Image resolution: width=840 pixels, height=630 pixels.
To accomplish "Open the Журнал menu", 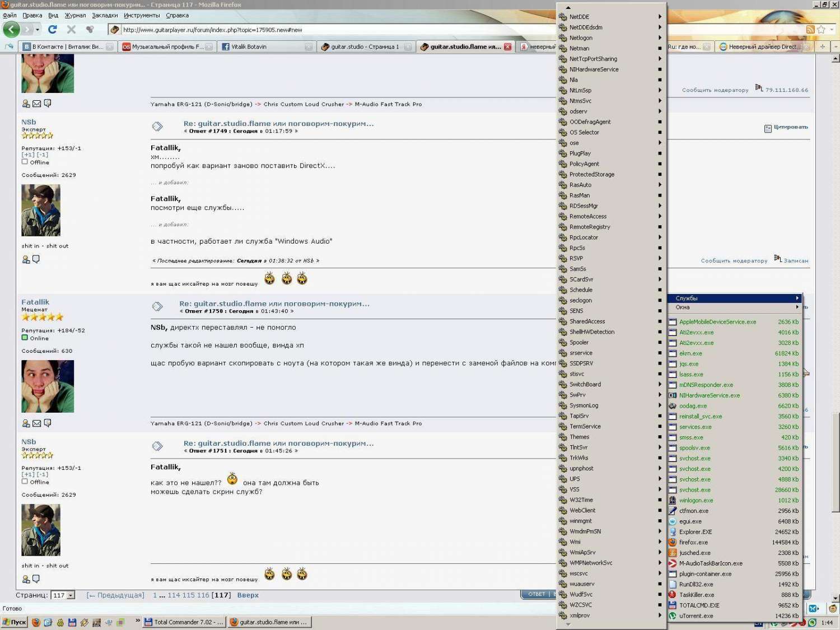I will (x=75, y=15).
